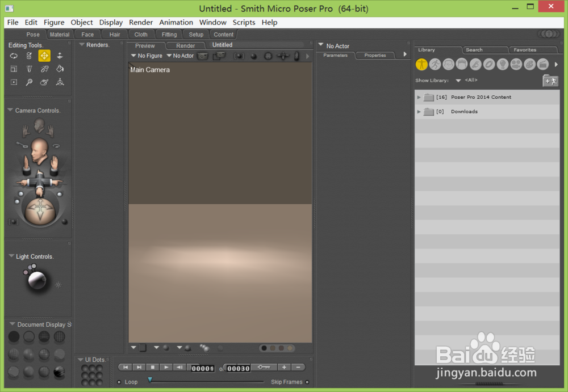Screen dimensions: 568x392
Task: Jump to first frame
Action: coord(126,368)
